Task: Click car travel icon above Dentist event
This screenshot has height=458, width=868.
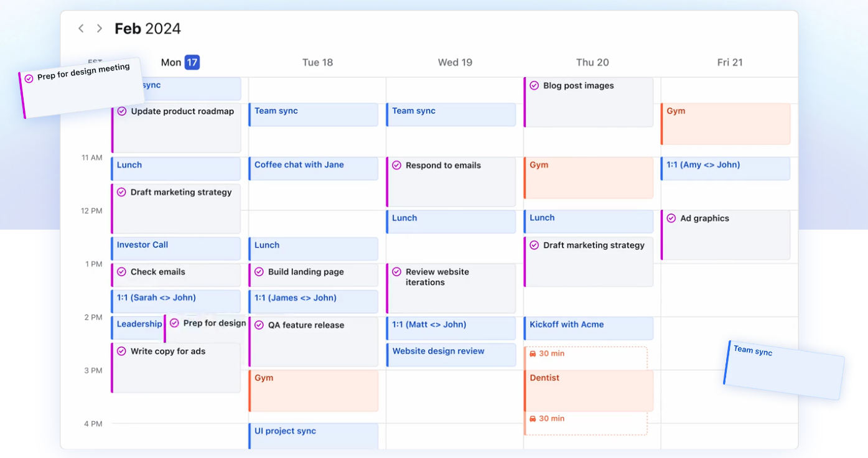Action: [533, 353]
